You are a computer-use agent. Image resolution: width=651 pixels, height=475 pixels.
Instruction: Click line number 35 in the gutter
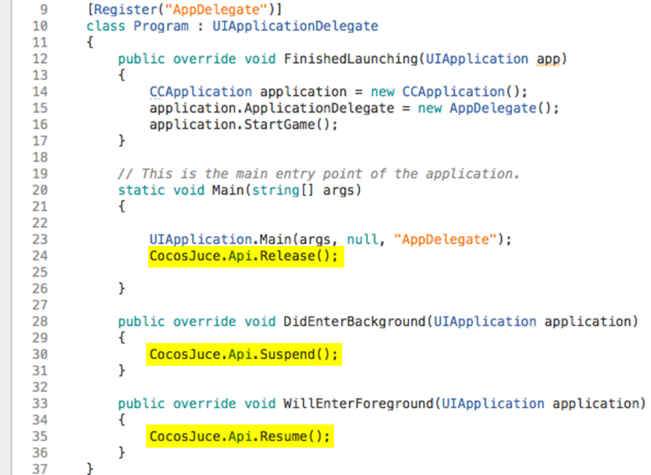click(x=40, y=436)
